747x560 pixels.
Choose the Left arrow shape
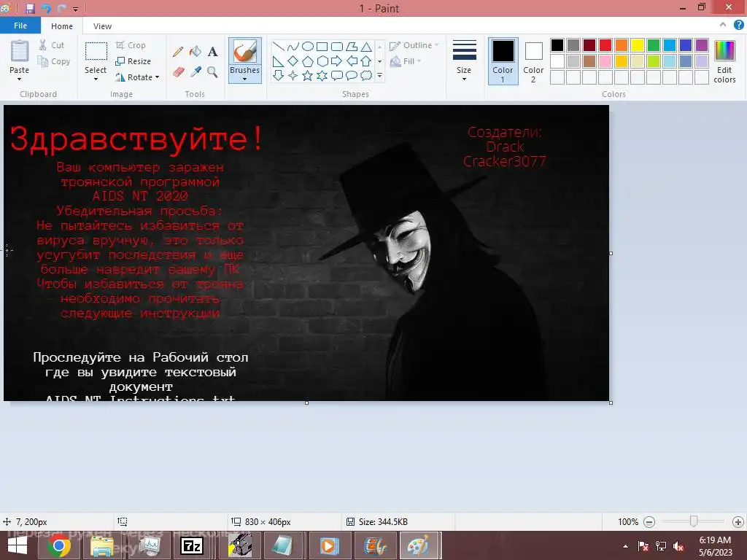352,61
